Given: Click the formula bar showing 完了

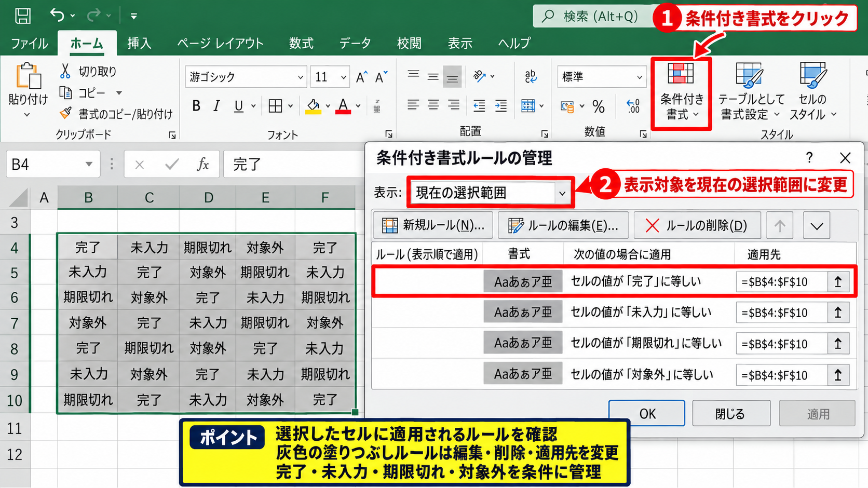Looking at the screenshot, I should pos(294,165).
